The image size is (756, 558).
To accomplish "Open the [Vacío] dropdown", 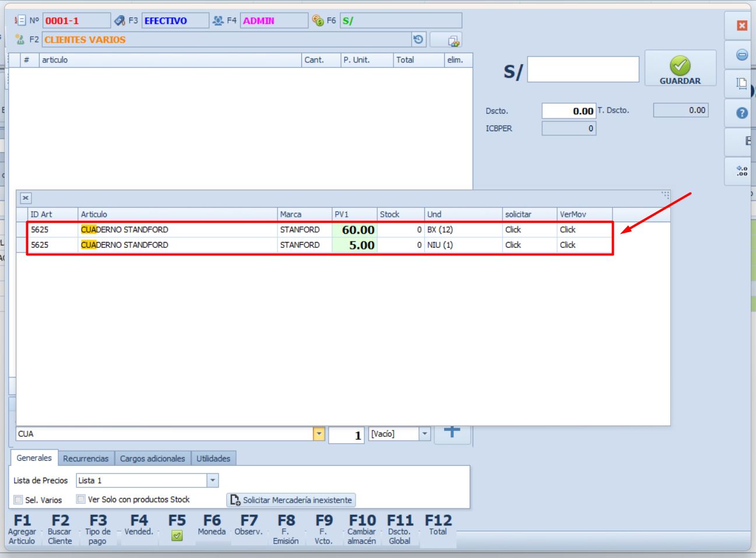I will pos(425,434).
